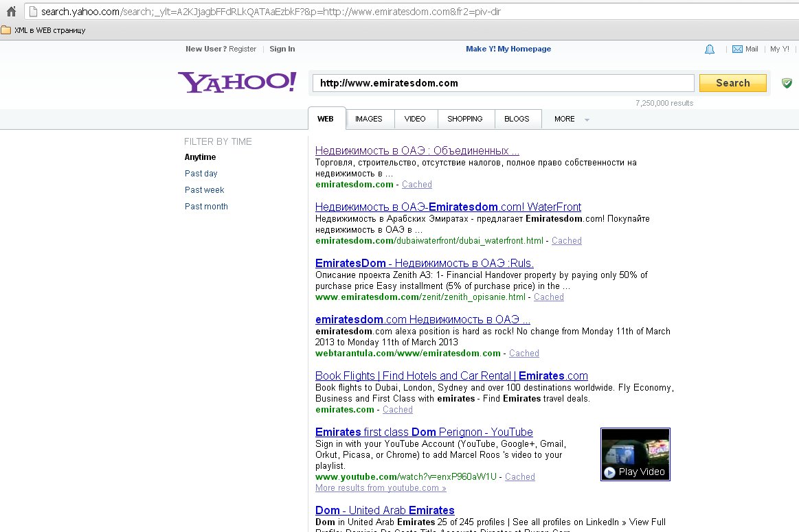Click the green www.youtube.com/watch URL text

click(x=405, y=477)
